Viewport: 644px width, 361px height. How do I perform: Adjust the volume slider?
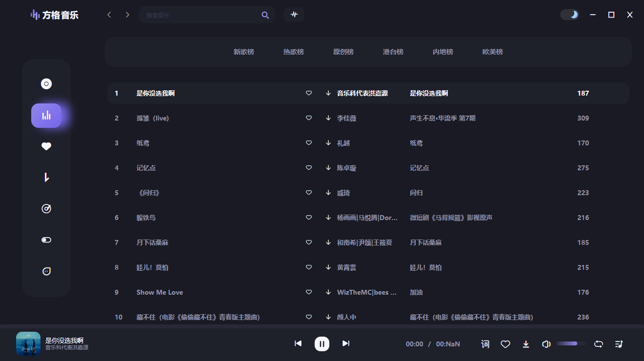(x=571, y=343)
